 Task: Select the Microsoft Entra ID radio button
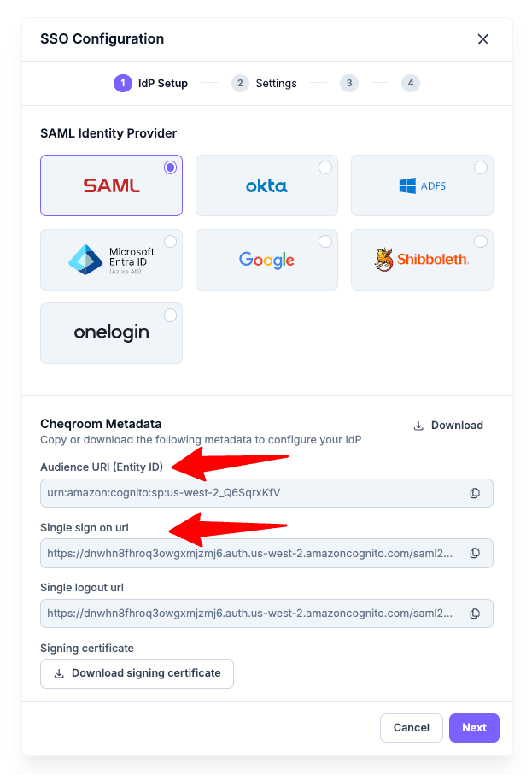click(x=171, y=241)
